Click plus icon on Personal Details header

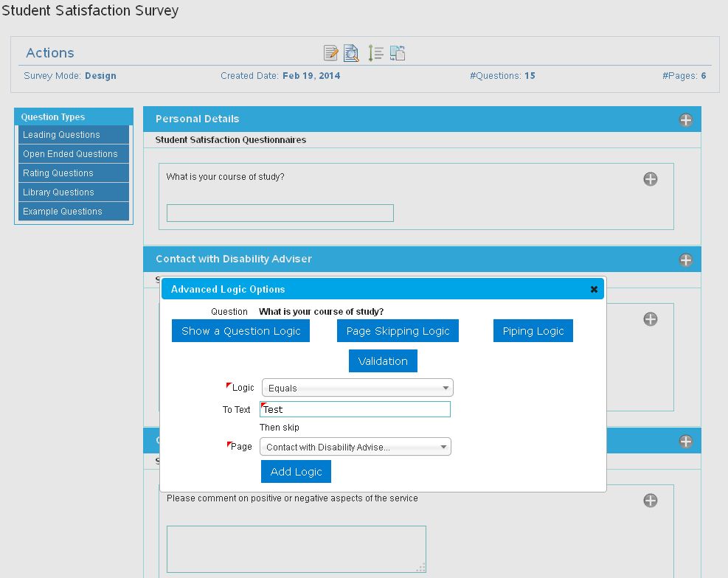tap(686, 119)
